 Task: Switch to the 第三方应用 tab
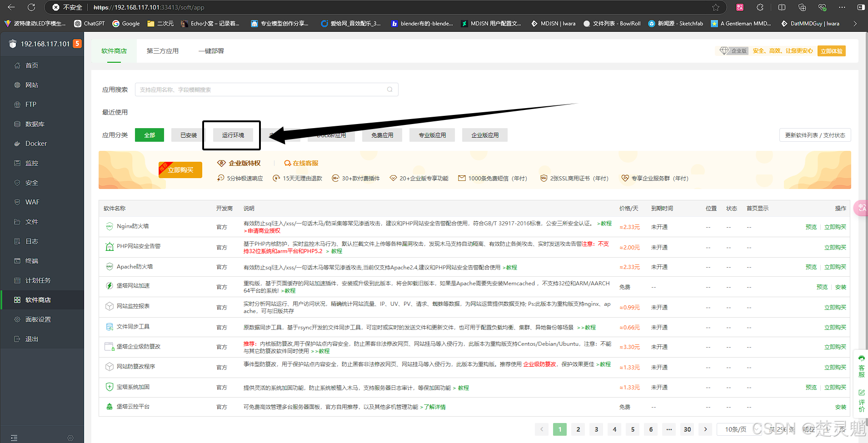click(163, 51)
